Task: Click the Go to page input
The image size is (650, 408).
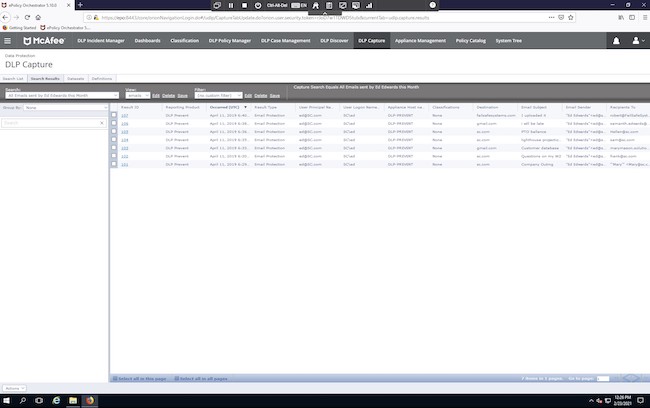Action: click(x=603, y=379)
